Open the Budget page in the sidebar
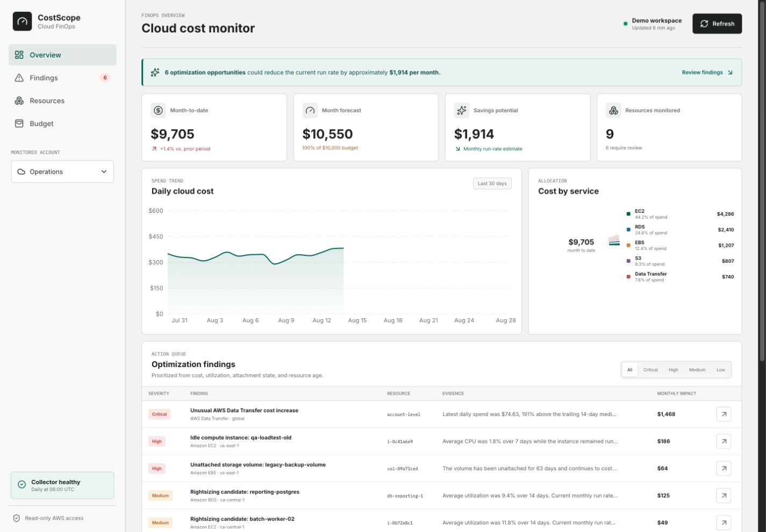Image resolution: width=766 pixels, height=532 pixels. 62,124
